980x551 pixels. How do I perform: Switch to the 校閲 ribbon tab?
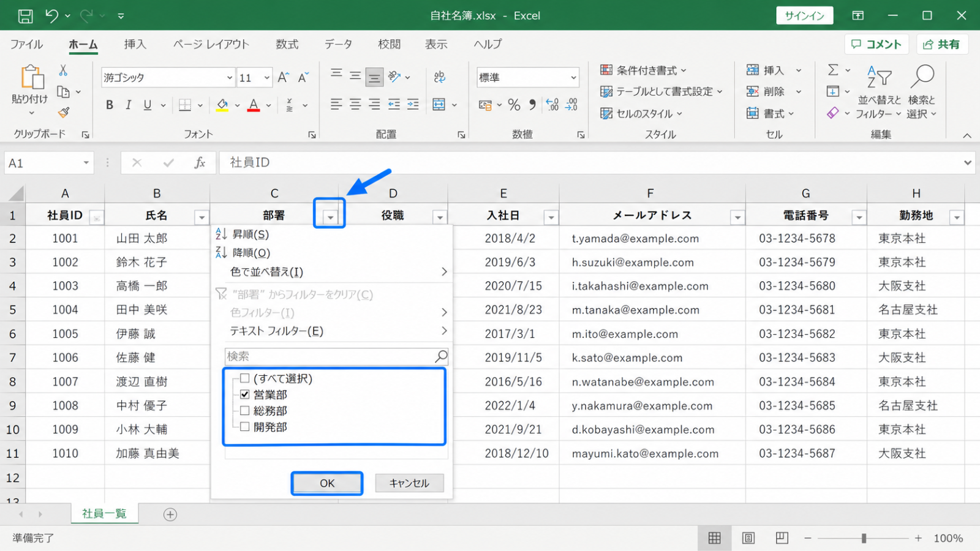click(x=389, y=44)
